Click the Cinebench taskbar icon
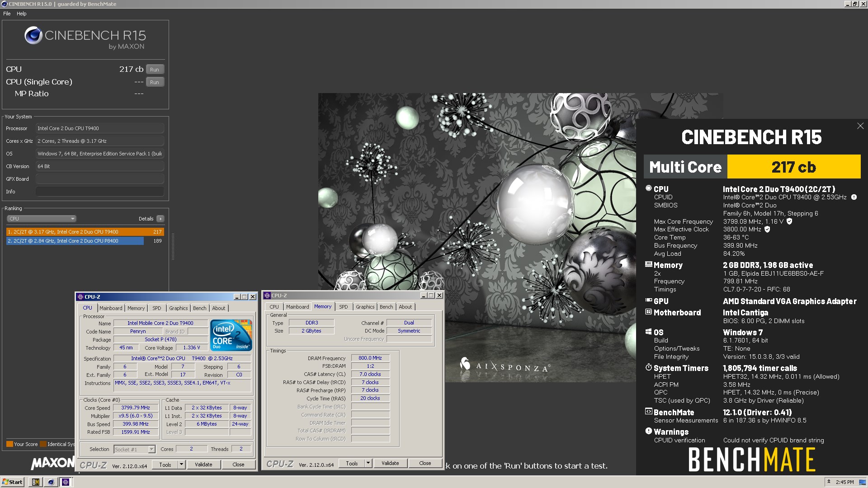 [51, 482]
